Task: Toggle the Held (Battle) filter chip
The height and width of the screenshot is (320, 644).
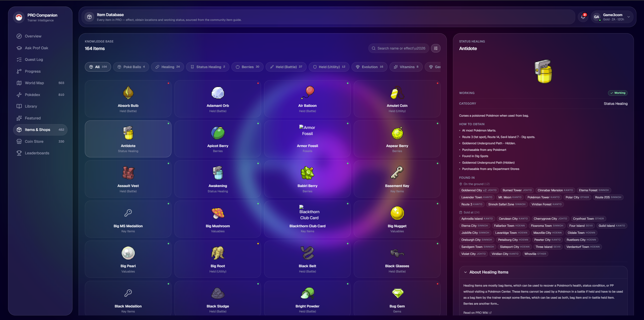Action: (x=286, y=67)
